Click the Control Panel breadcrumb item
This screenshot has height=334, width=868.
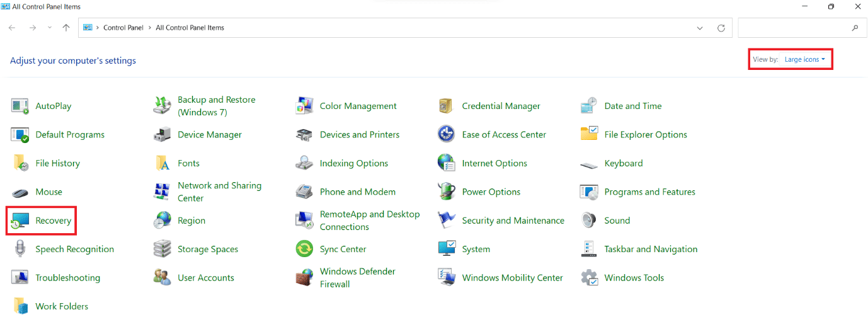point(123,28)
